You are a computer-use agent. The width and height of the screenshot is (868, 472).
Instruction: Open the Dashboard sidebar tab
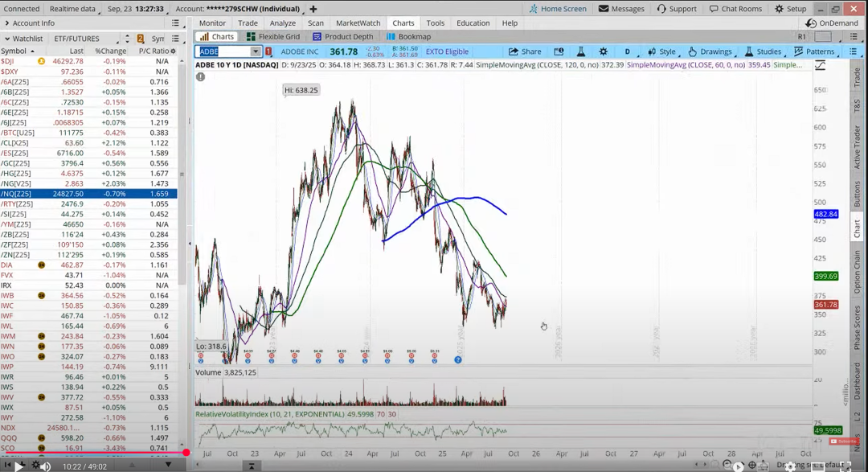click(x=857, y=380)
